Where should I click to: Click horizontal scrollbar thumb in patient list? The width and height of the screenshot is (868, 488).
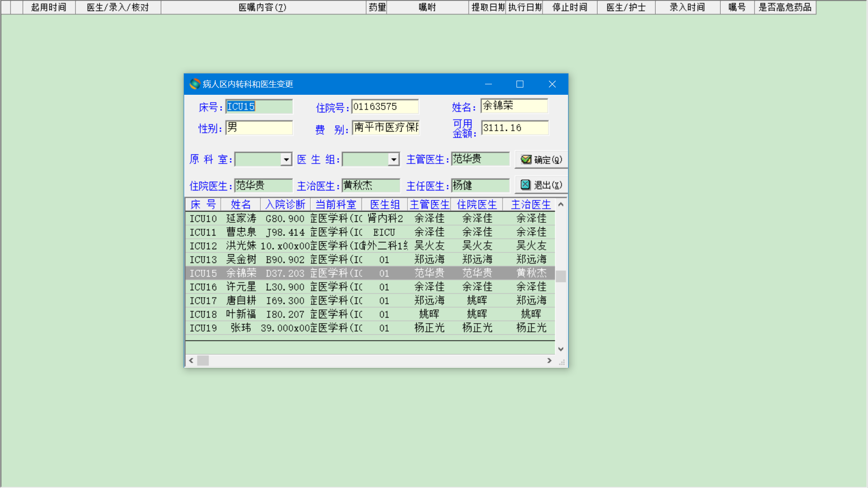pyautogui.click(x=203, y=360)
